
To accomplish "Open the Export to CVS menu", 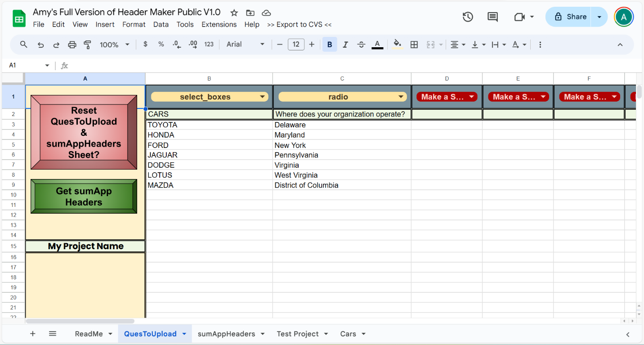I will (x=299, y=25).
